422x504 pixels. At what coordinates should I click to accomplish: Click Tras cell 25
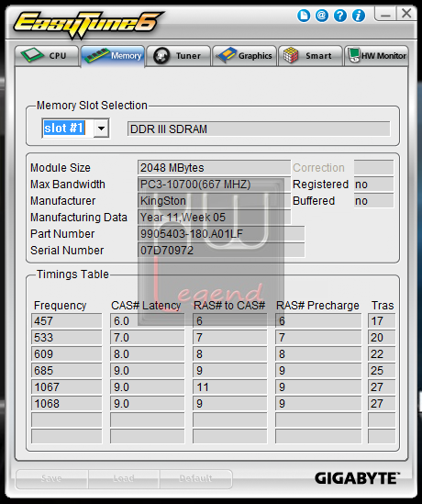click(382, 370)
